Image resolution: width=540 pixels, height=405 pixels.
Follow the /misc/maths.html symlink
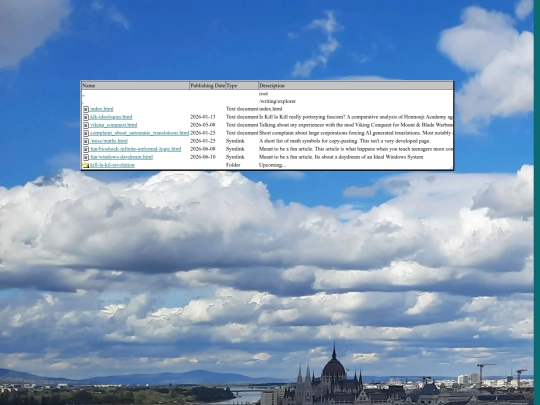[x=109, y=141]
